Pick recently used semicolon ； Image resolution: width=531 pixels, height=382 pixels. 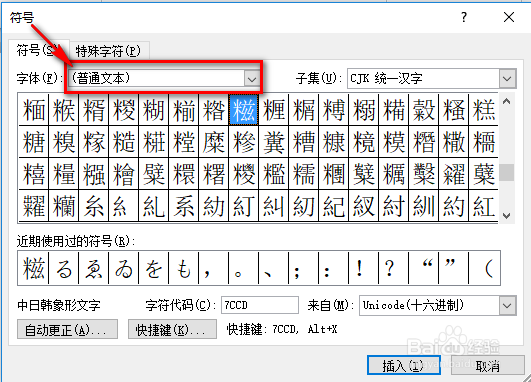304,268
